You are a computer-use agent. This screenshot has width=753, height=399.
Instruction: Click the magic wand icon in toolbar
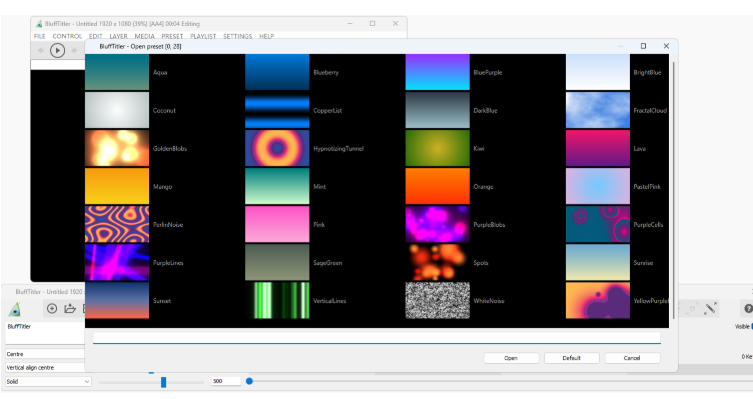tap(710, 309)
